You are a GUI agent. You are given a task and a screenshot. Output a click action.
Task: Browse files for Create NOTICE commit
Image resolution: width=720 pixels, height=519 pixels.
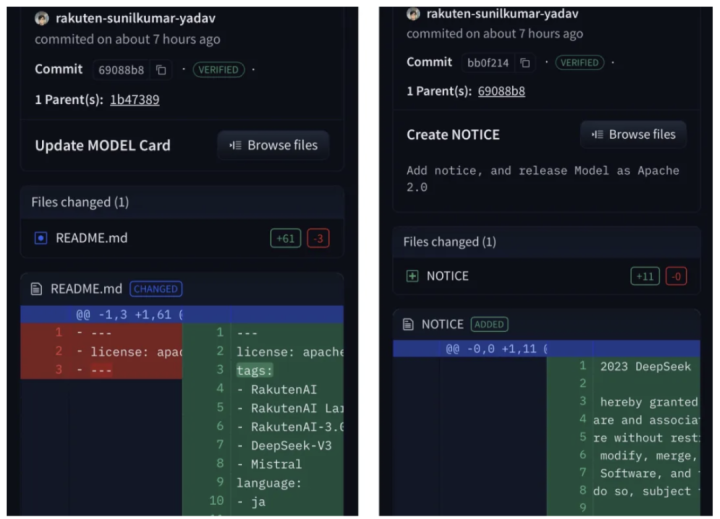633,135
